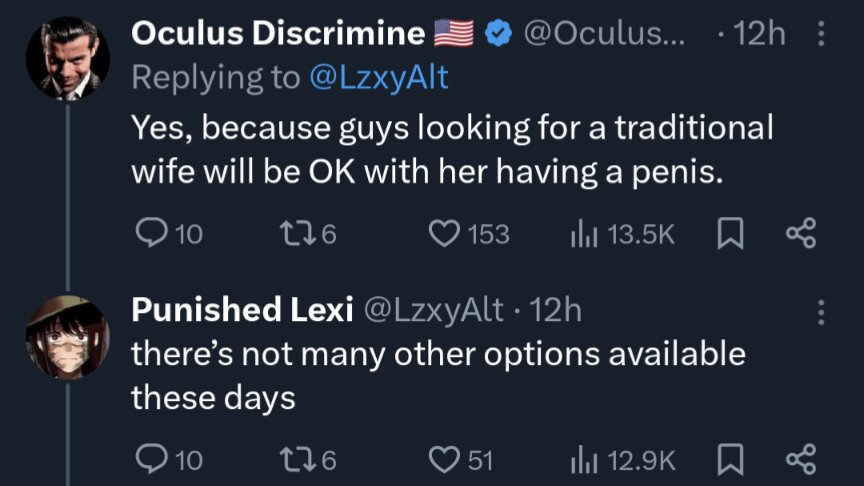Open more options for Punished Lexi's tweet
The height and width of the screenshot is (486, 864).
[x=821, y=312]
